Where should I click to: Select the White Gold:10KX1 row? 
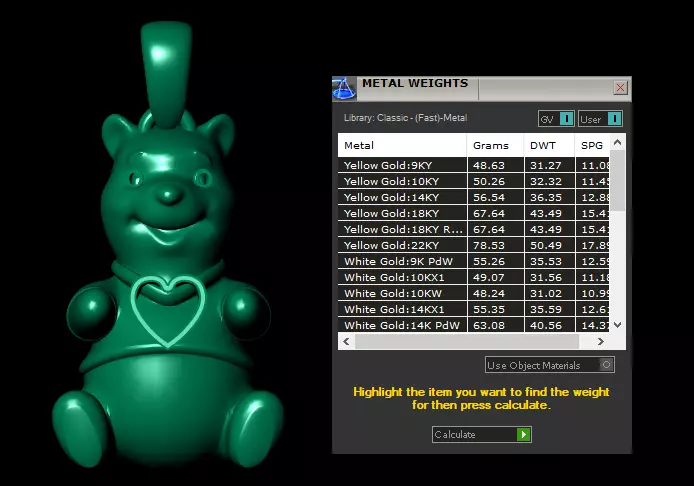click(474, 277)
